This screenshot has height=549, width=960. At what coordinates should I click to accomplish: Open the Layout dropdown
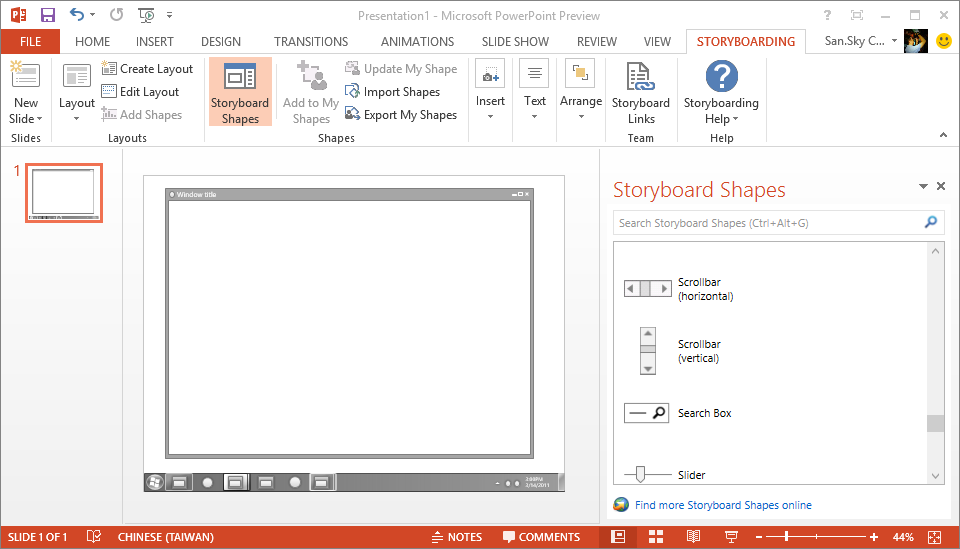tap(77, 92)
